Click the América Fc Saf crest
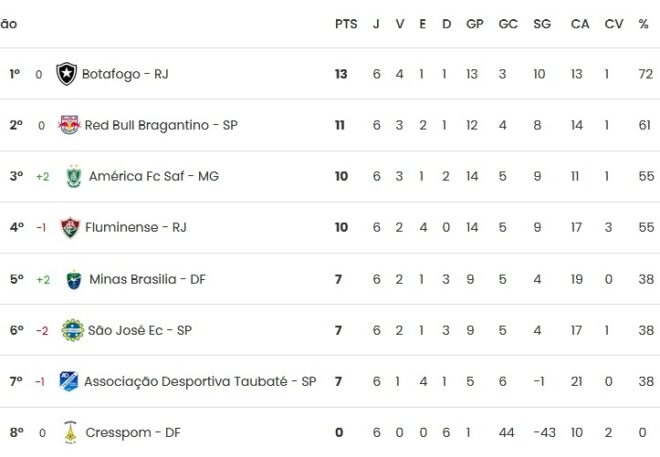 point(73,176)
